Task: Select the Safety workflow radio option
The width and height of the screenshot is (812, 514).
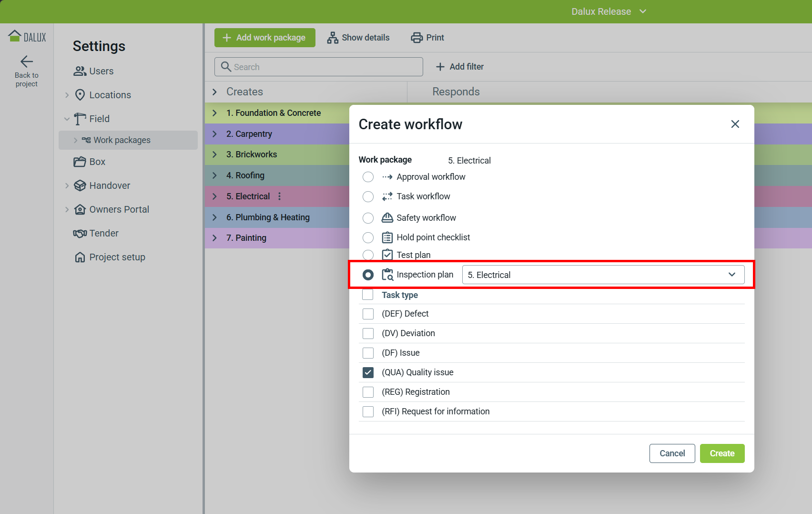Action: point(368,218)
